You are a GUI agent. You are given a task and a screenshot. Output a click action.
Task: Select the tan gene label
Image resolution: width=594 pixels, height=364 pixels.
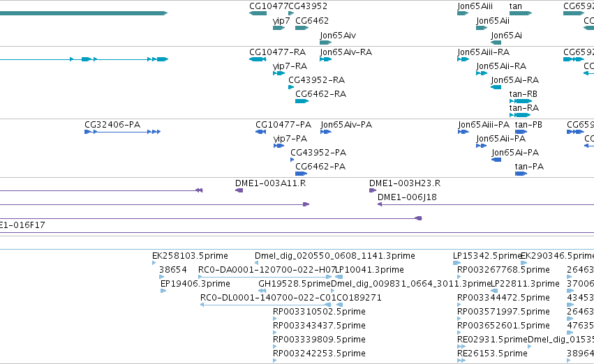click(x=516, y=6)
